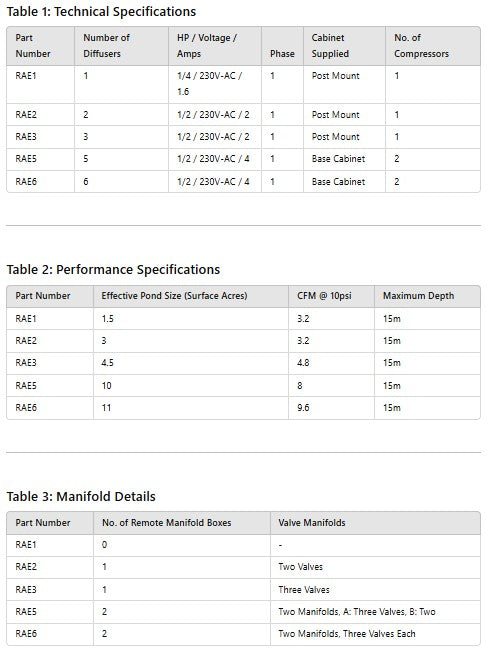Image resolution: width=487 pixels, height=650 pixels.
Task: Select RAE2 in the Manifold Details table
Action: coord(26,567)
